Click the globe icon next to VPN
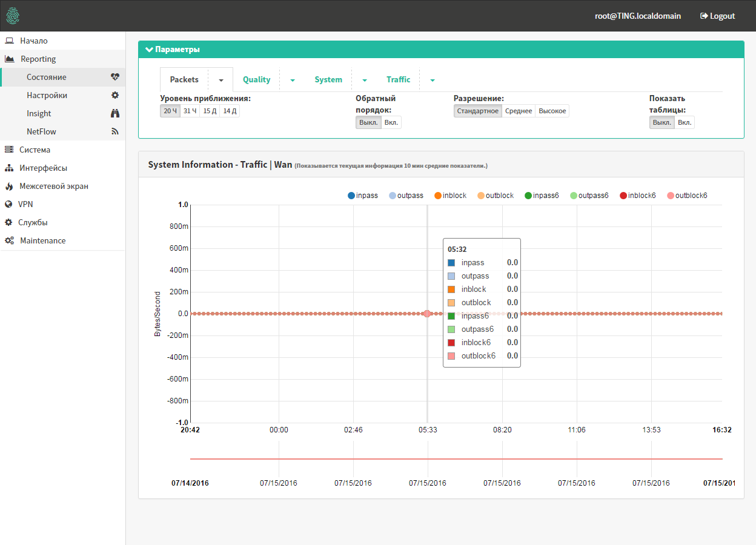Viewport: 756px width, 545px height. click(9, 204)
